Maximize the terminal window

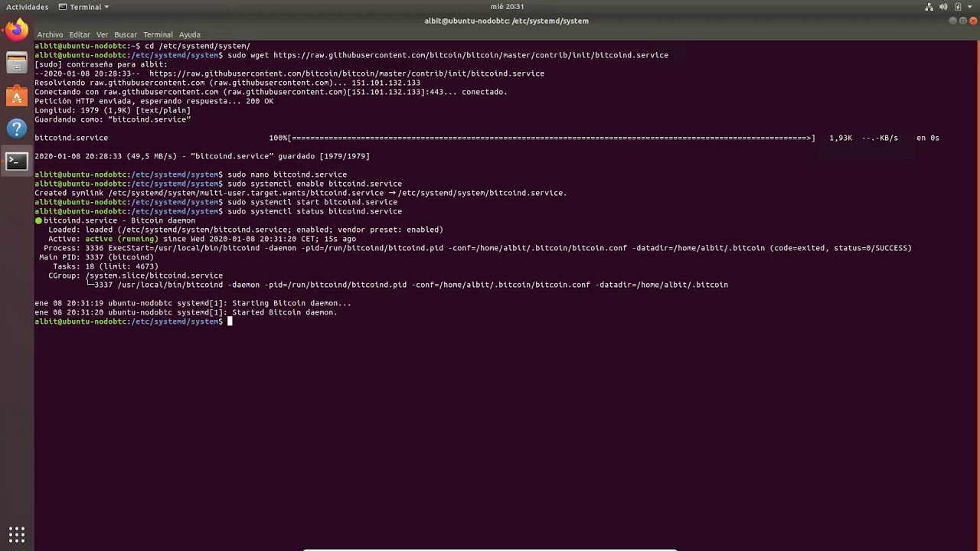click(962, 21)
